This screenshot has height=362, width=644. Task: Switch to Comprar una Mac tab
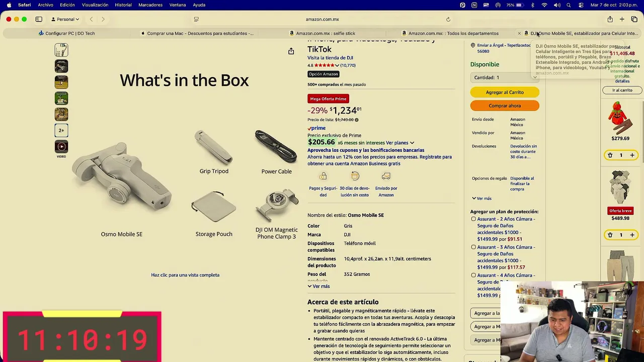click(x=198, y=33)
